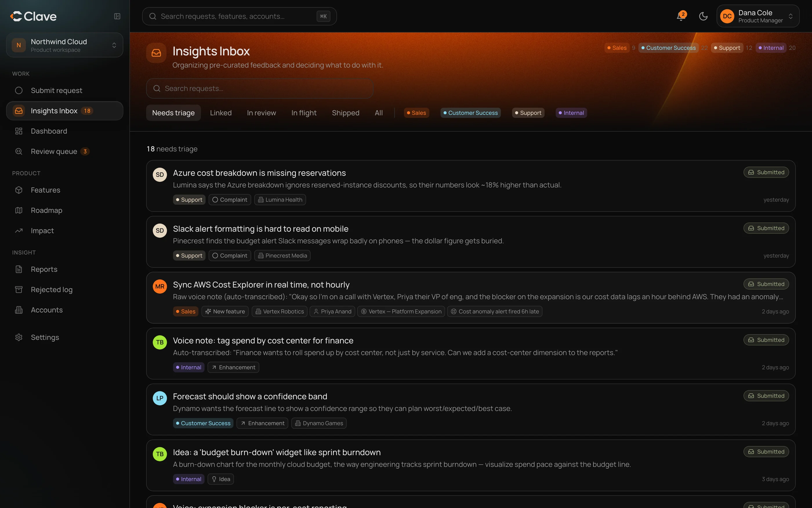The height and width of the screenshot is (508, 812).
Task: Click Vertex Robotics account tag
Action: [x=280, y=311]
